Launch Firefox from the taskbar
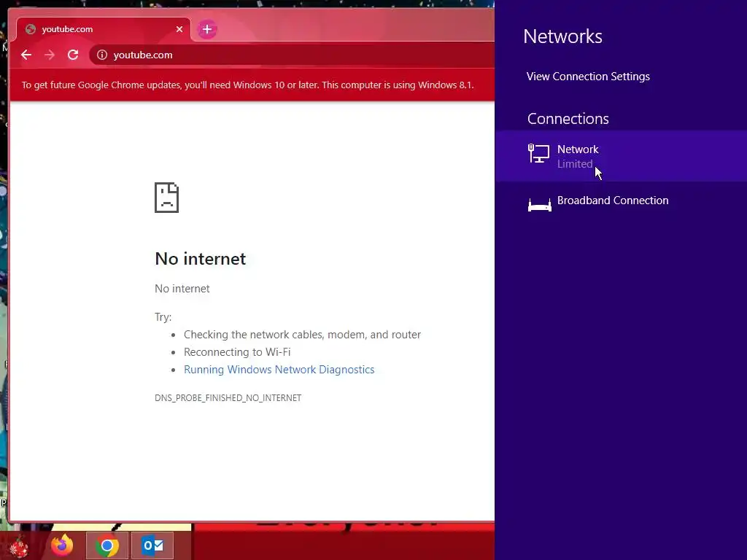747x560 pixels. [x=63, y=545]
